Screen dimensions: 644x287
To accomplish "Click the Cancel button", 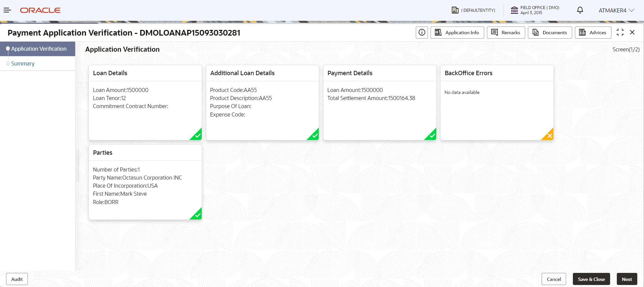I will [554, 279].
